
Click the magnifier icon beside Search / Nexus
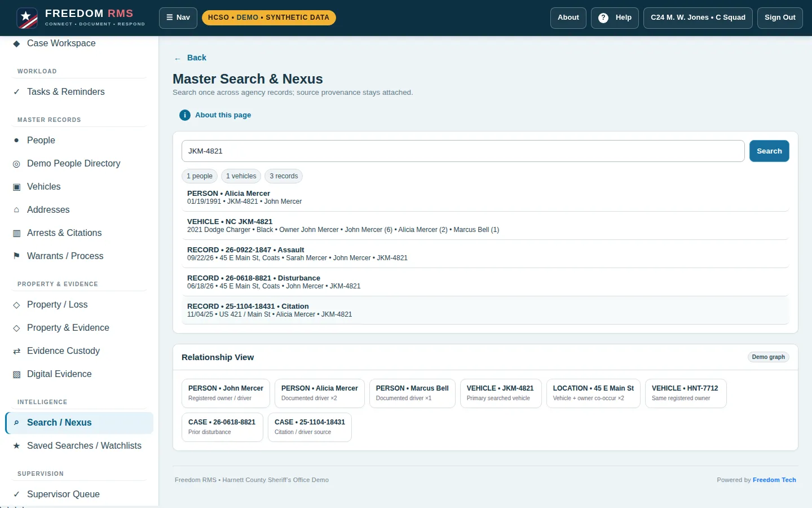tap(16, 423)
